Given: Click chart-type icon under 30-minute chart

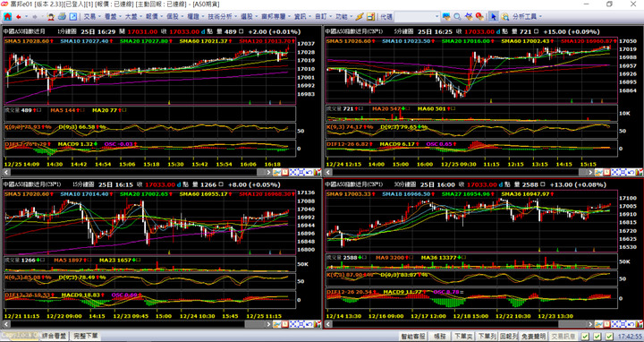Looking at the screenshot, I should click(x=598, y=324).
